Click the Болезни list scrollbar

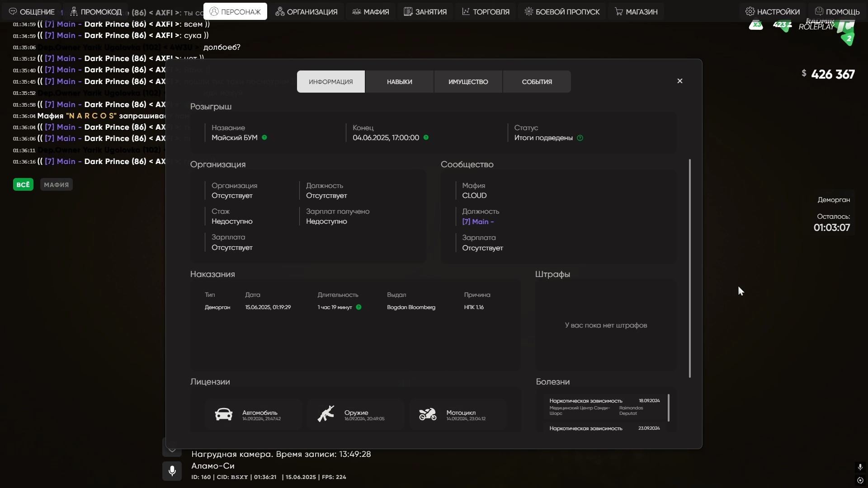(669, 408)
